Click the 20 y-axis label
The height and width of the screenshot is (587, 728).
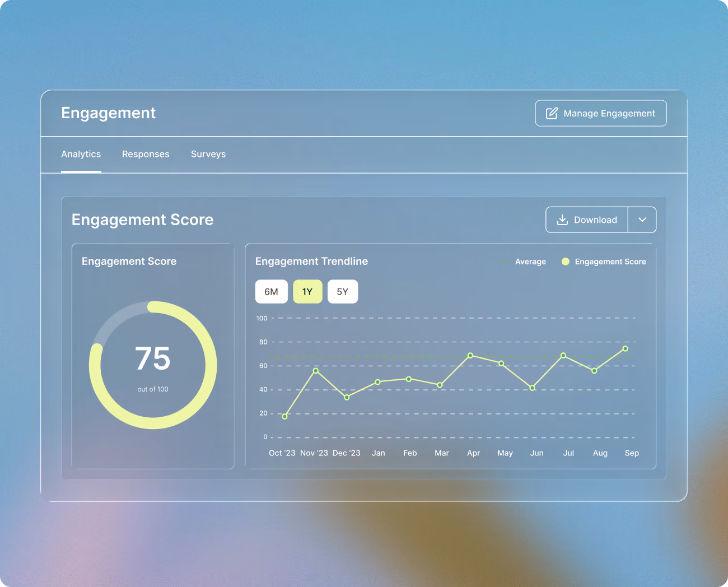(263, 413)
